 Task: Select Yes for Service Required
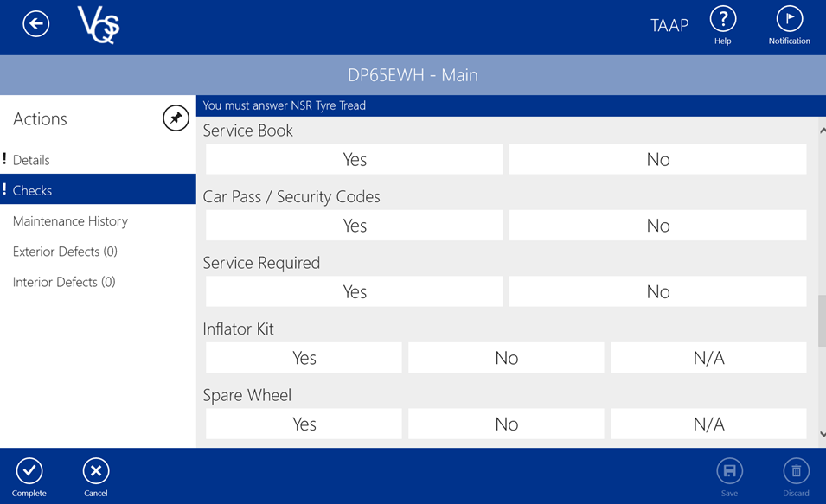point(354,292)
